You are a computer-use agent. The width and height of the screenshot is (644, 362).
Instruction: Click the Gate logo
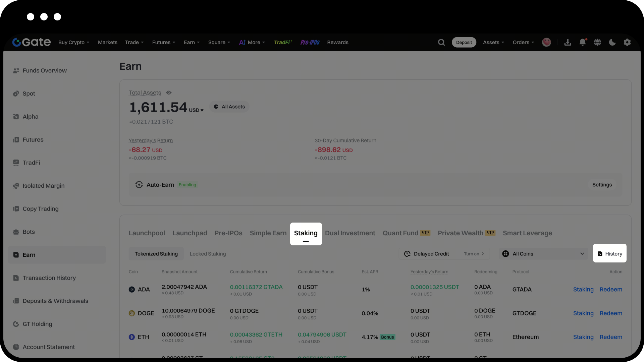point(32,42)
